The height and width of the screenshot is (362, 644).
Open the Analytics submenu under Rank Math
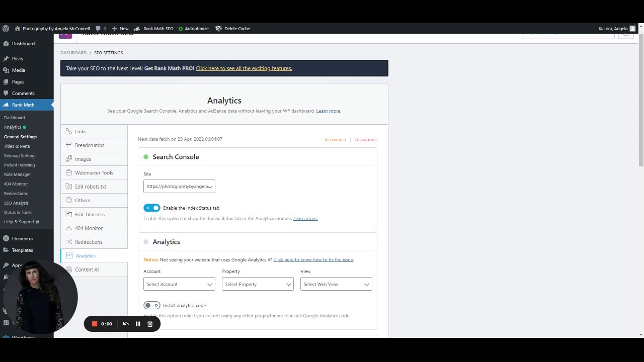pyautogui.click(x=13, y=127)
